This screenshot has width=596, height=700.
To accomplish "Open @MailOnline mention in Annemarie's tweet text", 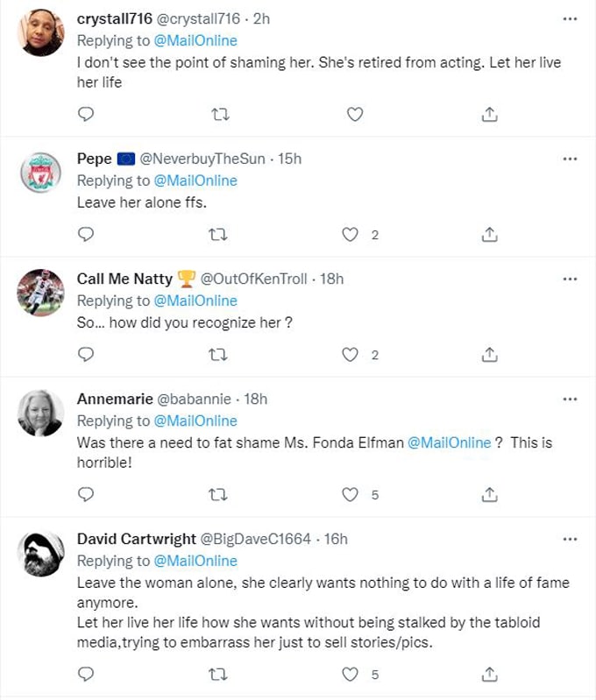I will coord(450,442).
